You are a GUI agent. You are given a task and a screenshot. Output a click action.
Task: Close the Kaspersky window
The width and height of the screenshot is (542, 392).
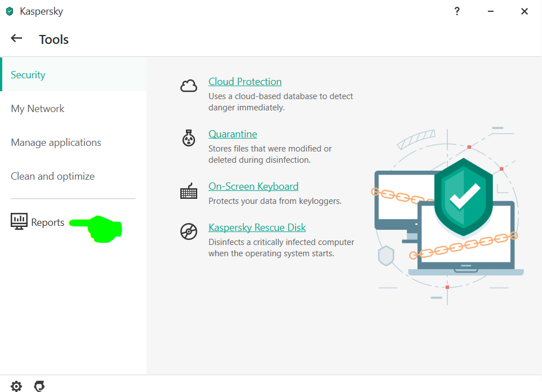click(525, 11)
